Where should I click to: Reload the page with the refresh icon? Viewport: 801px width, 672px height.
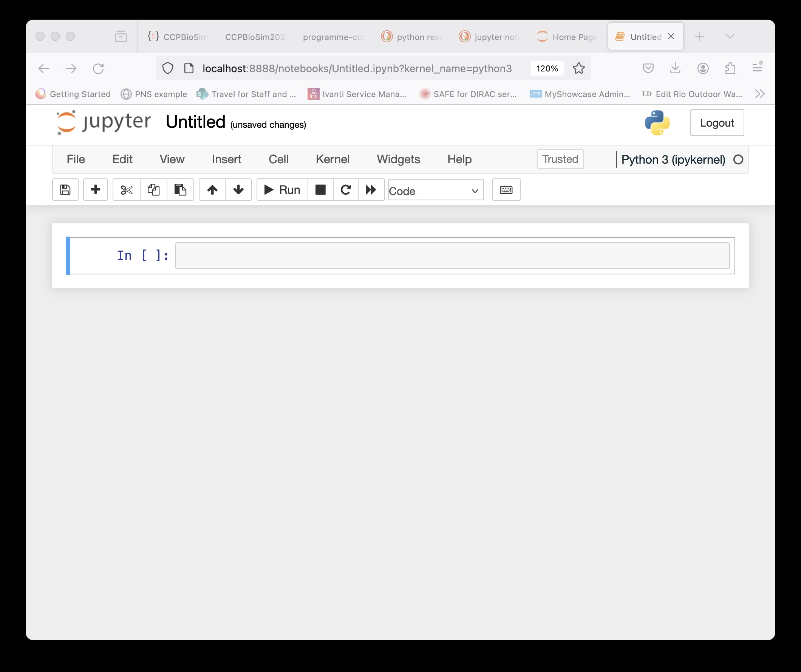tap(98, 69)
